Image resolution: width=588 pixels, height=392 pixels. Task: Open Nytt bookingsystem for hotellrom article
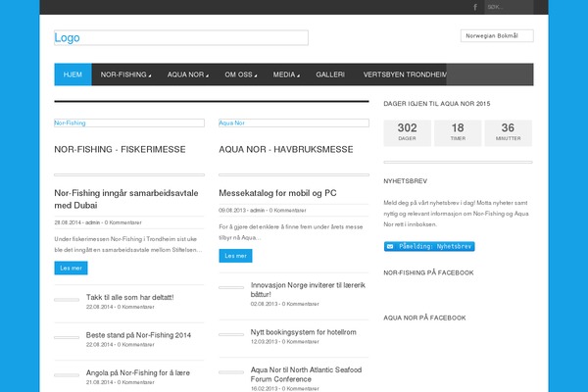[304, 332]
